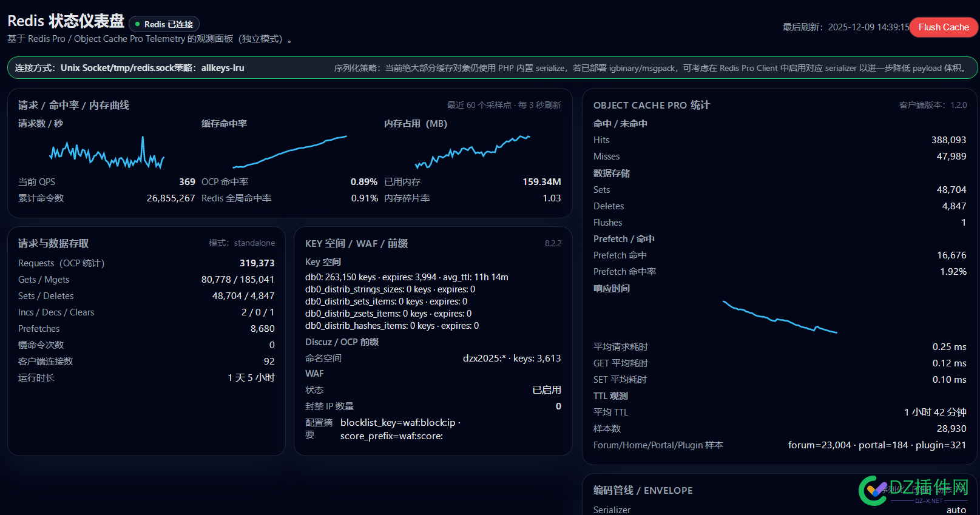Click the Prefetch 命中 value 16,676

(951, 255)
